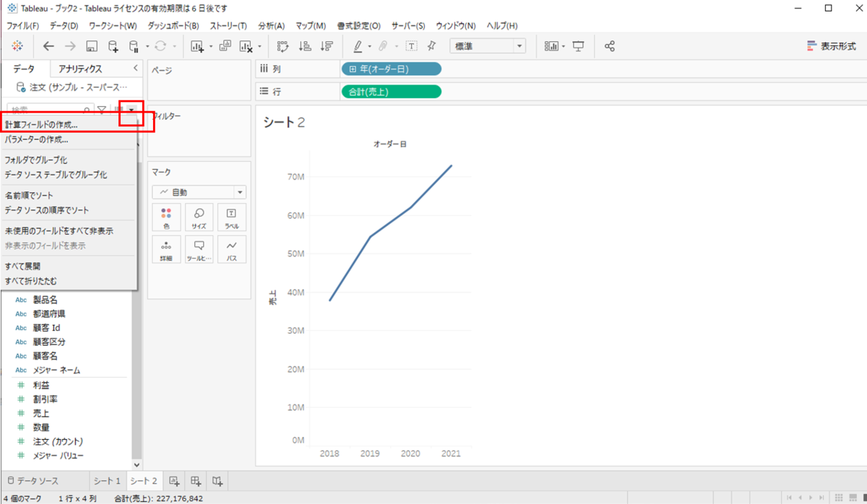Click the show/hide cards icon
This screenshot has width=867, height=504.
tap(553, 45)
